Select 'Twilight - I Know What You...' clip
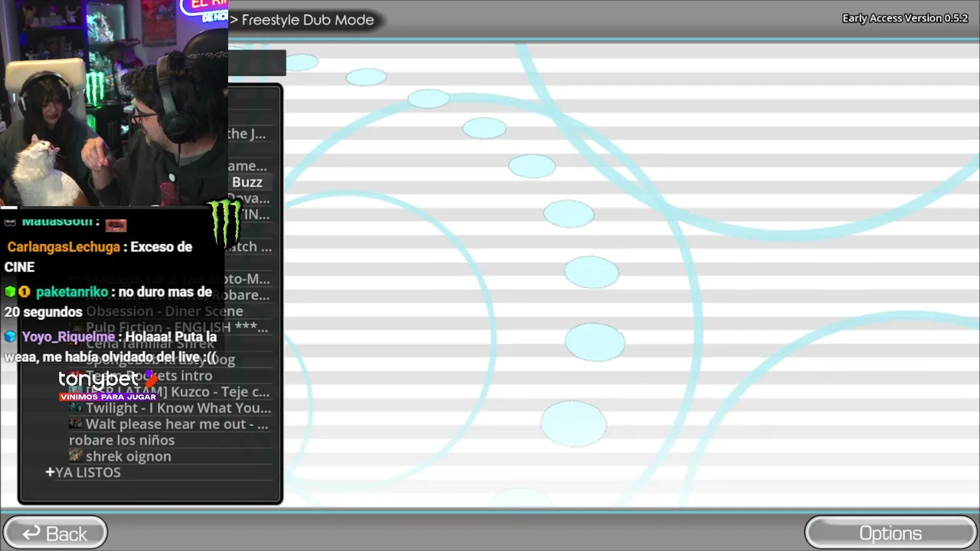This screenshot has height=551, width=980. pyautogui.click(x=178, y=408)
